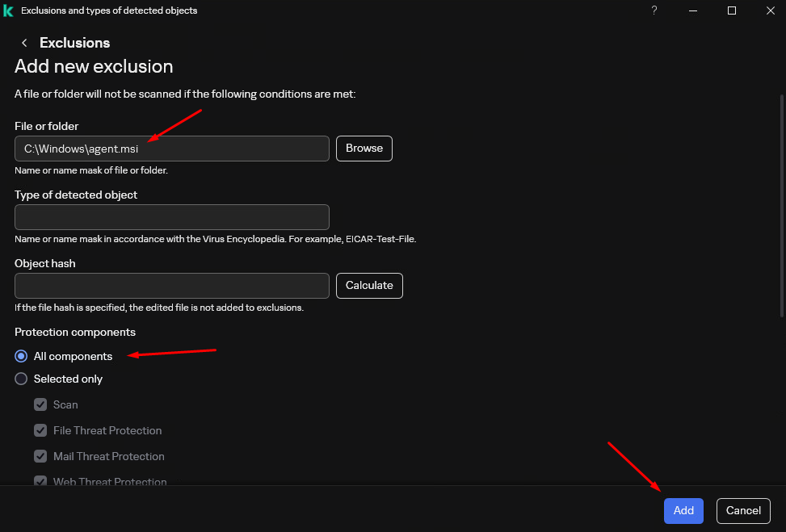This screenshot has width=786, height=532.
Task: Choose the Selected only radio option
Action: tap(21, 379)
